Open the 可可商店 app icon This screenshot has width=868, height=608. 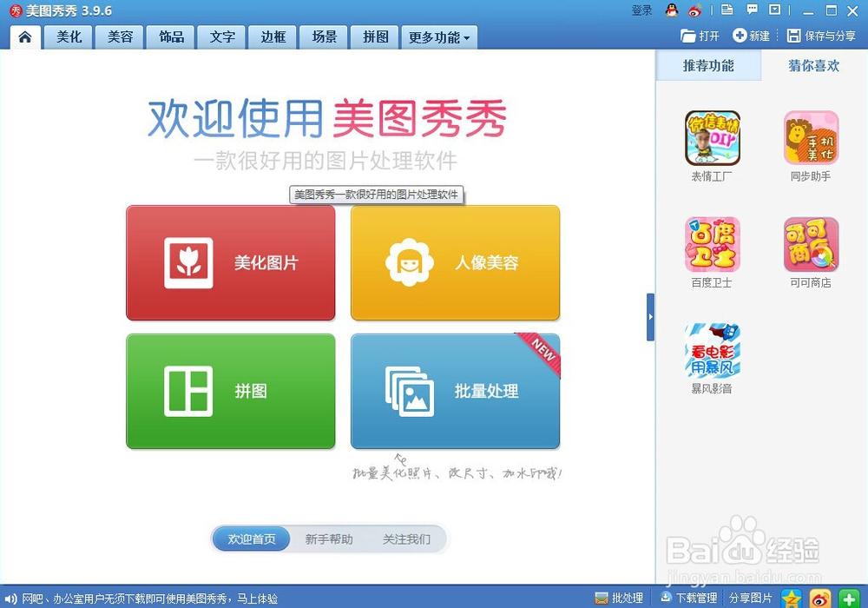point(811,244)
